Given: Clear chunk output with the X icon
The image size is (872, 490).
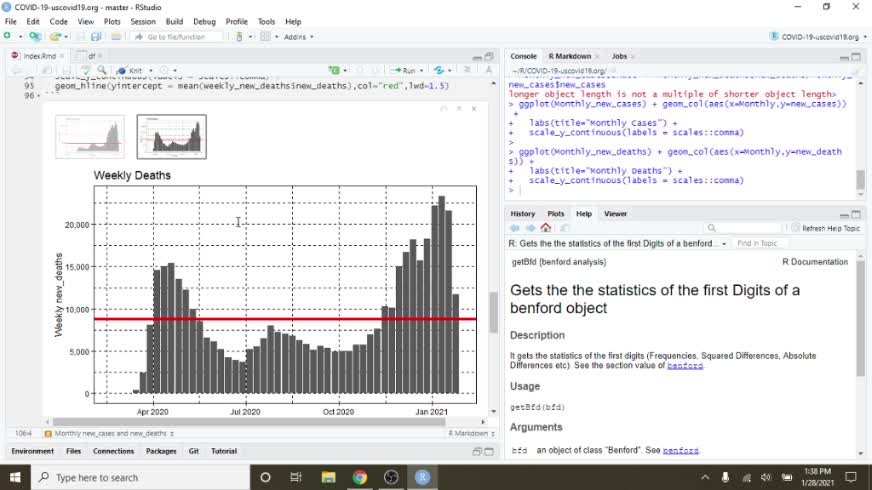Looking at the screenshot, I should pos(474,108).
